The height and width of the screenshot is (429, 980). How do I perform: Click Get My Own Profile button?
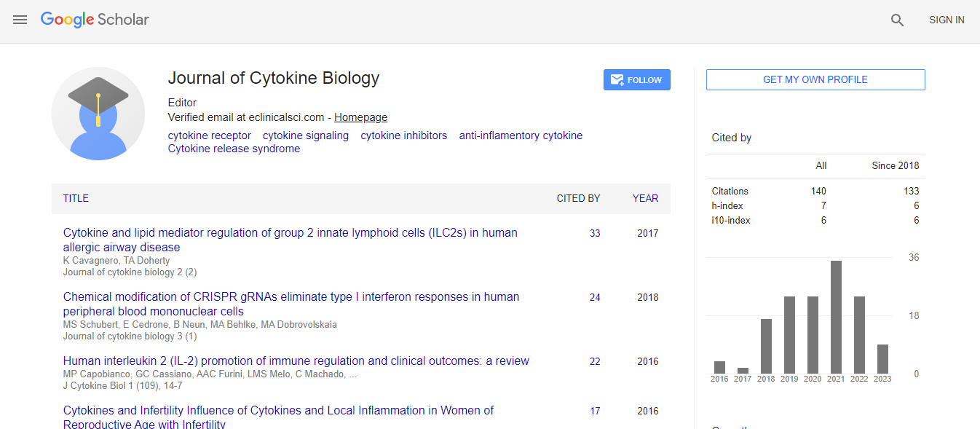[815, 80]
